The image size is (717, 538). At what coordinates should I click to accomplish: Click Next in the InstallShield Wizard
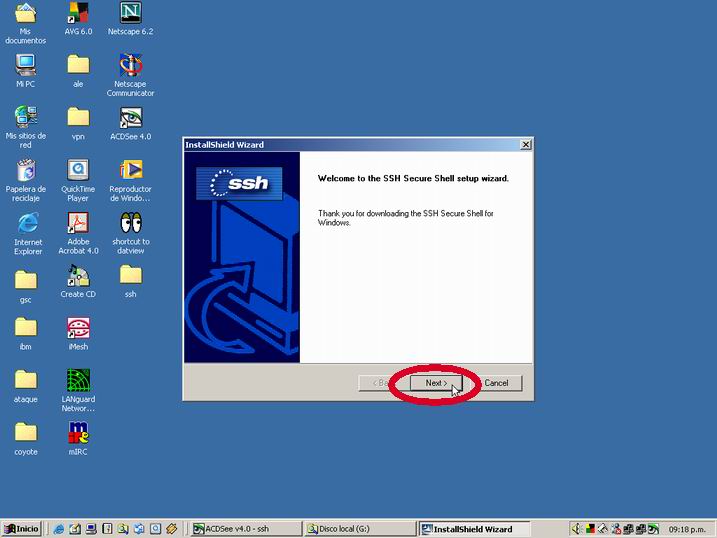[436, 383]
